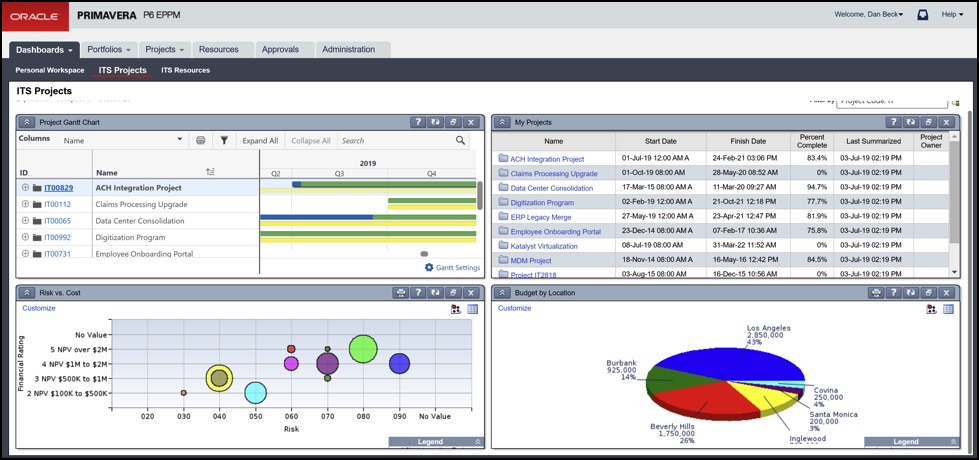Open the Gantt Settings gear
979x460 pixels.
pyautogui.click(x=429, y=268)
